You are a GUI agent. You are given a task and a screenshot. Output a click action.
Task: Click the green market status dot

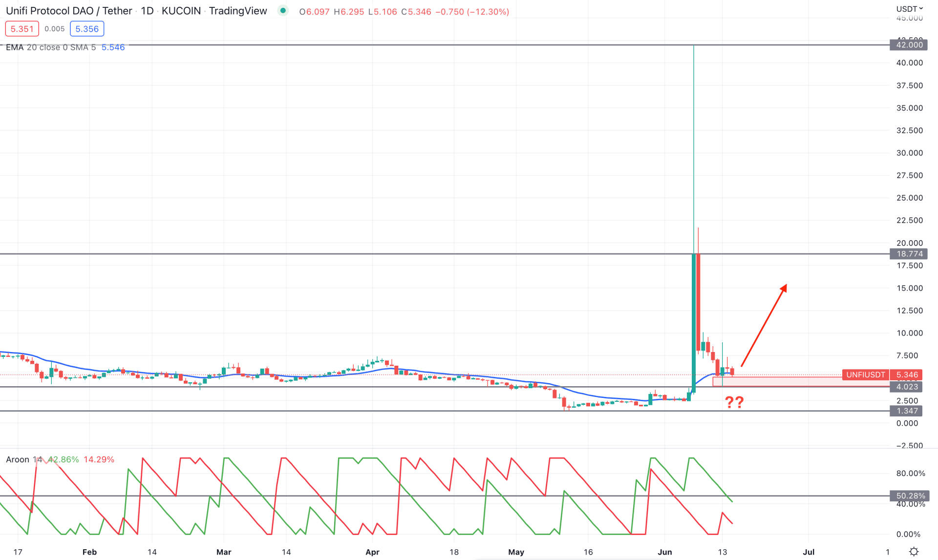pyautogui.click(x=283, y=11)
